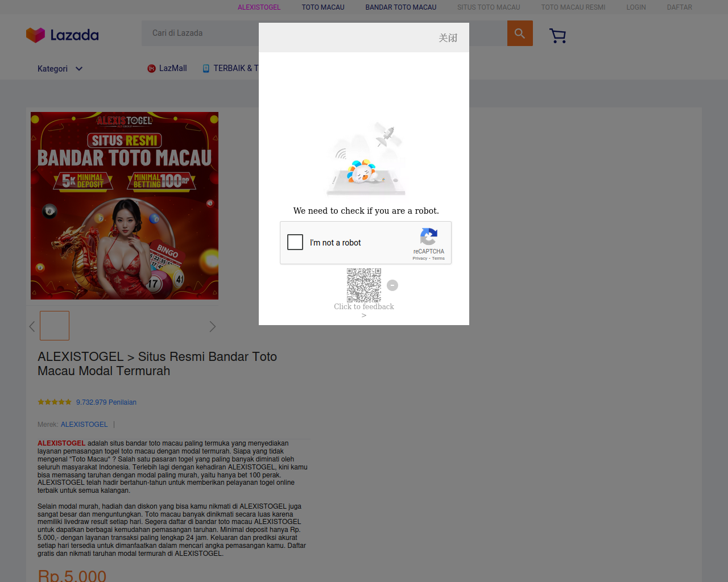Click the main Bandar Toto Macau product image
The image size is (728, 582).
[x=125, y=206]
